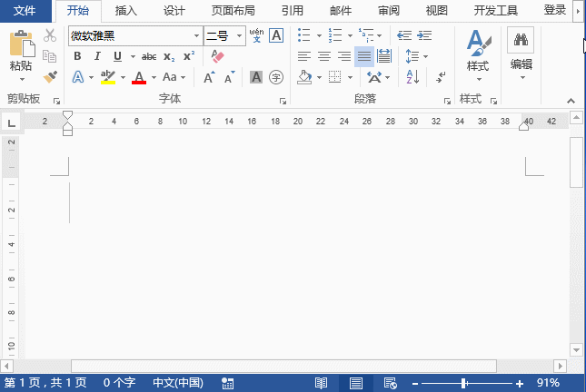Viewport: 586px width, 392px height.
Task: Open the Styles gallery dropdown
Action: point(477,54)
